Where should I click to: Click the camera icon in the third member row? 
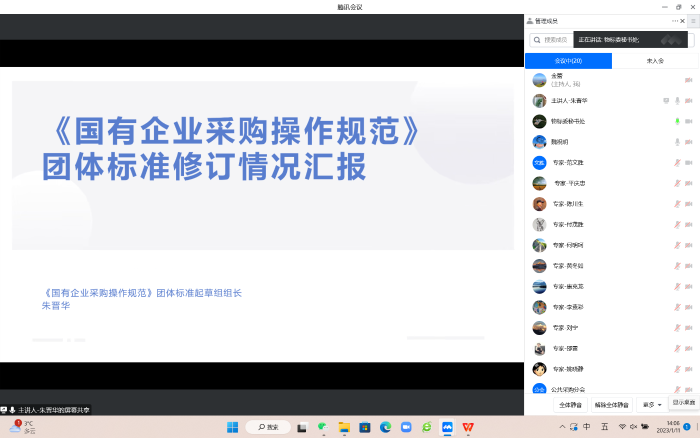(688, 121)
